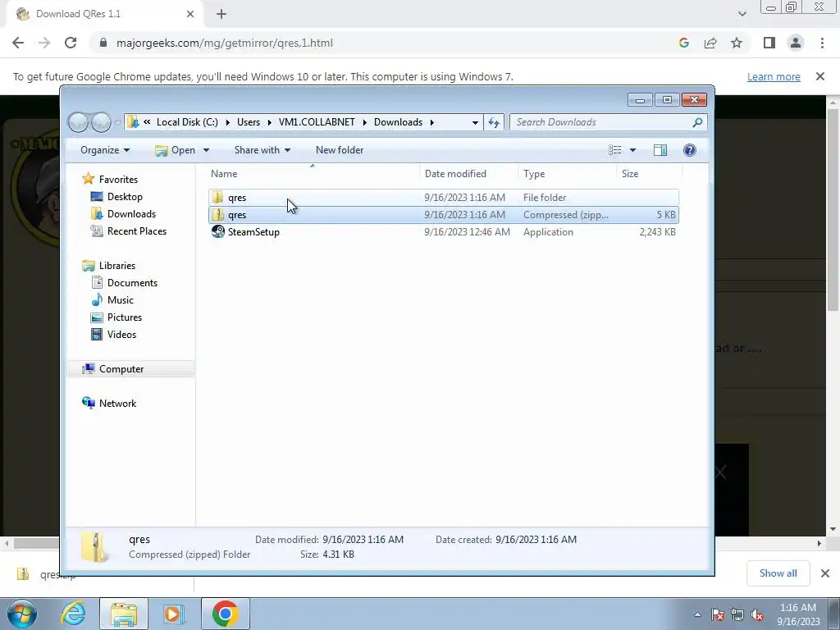Select the qres compressed zip file

[x=444, y=215]
